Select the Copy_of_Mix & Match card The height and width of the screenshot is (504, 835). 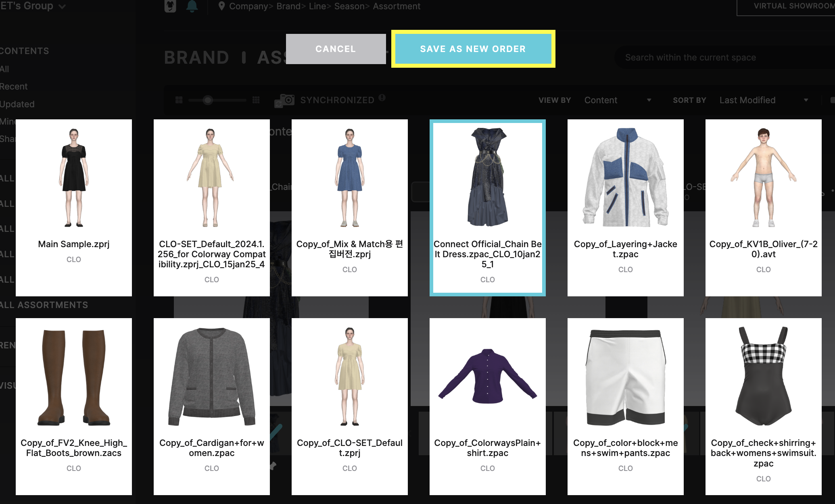pos(350,208)
